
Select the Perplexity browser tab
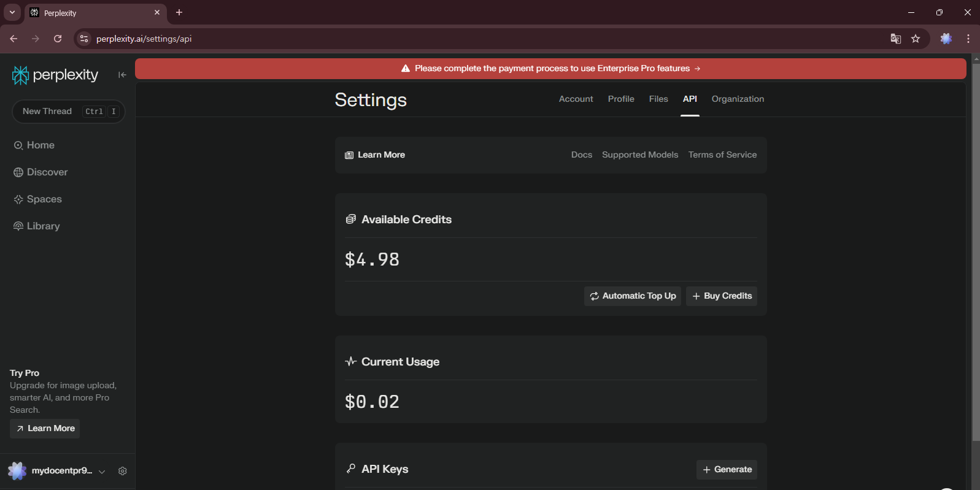tap(96, 13)
